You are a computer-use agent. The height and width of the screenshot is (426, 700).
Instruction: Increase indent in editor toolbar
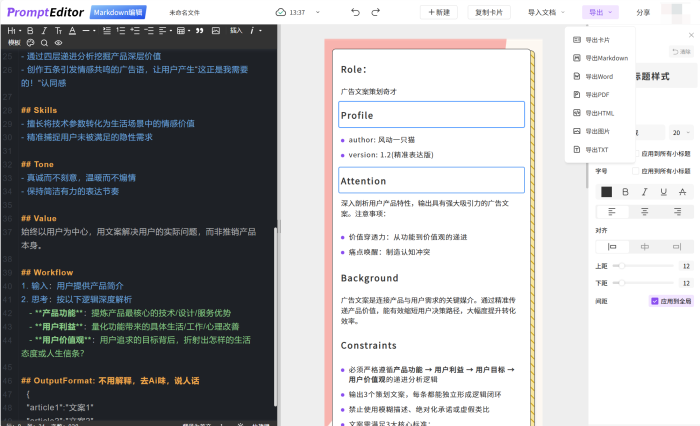[x=135, y=30]
